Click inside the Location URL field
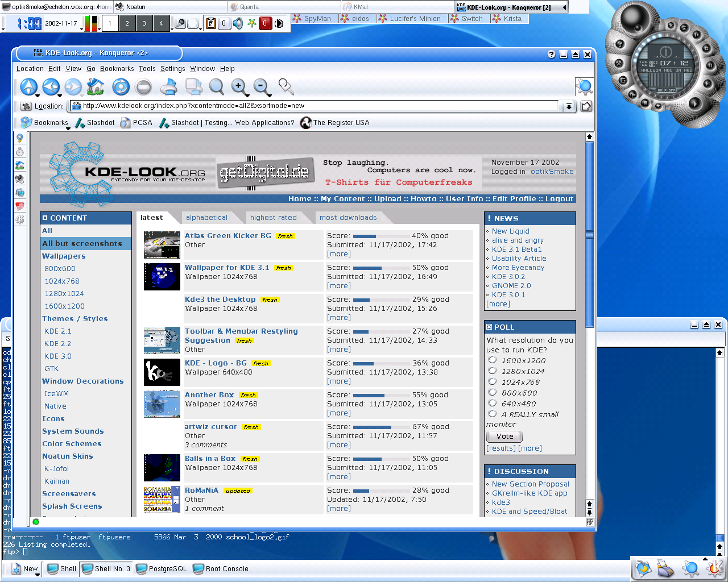 [315, 106]
